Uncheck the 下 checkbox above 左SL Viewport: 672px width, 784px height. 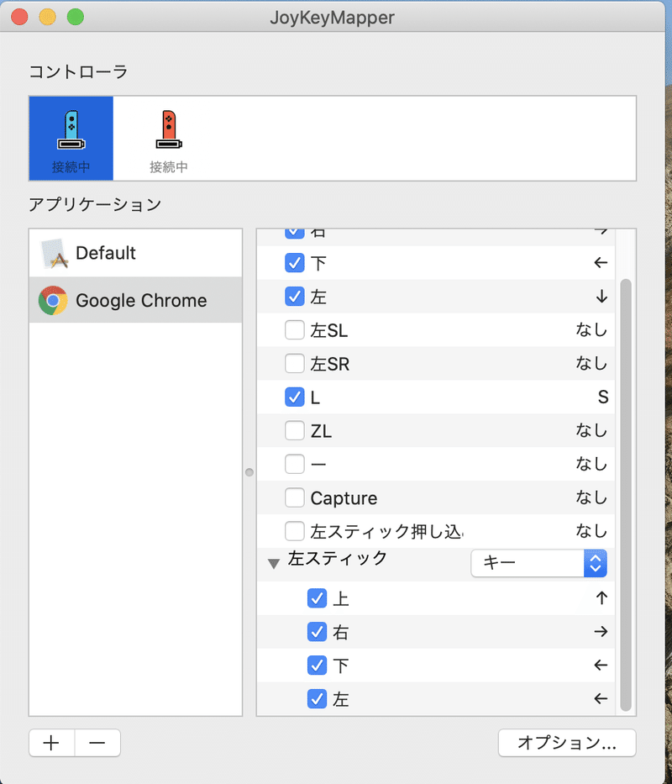295,263
